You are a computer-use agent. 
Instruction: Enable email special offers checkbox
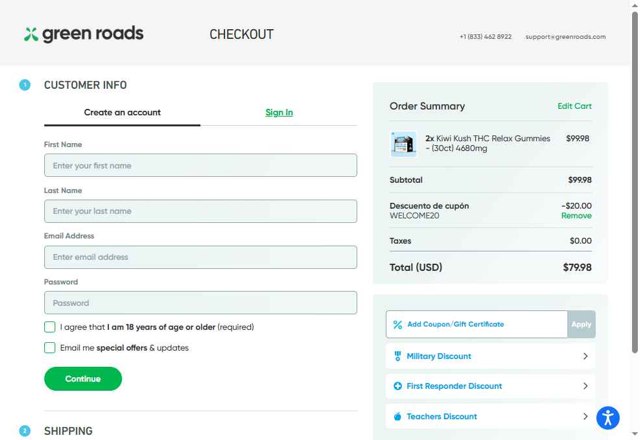pyautogui.click(x=50, y=348)
